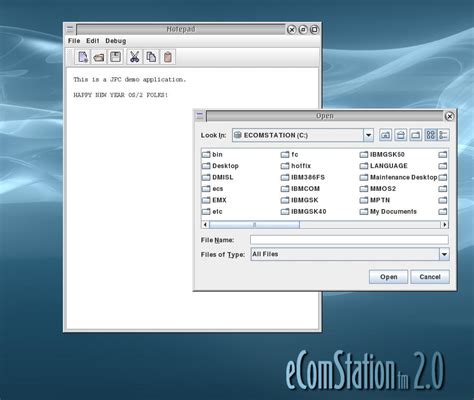The height and width of the screenshot is (400, 474).
Task: Maximize the Notepad window
Action: pos(314,30)
